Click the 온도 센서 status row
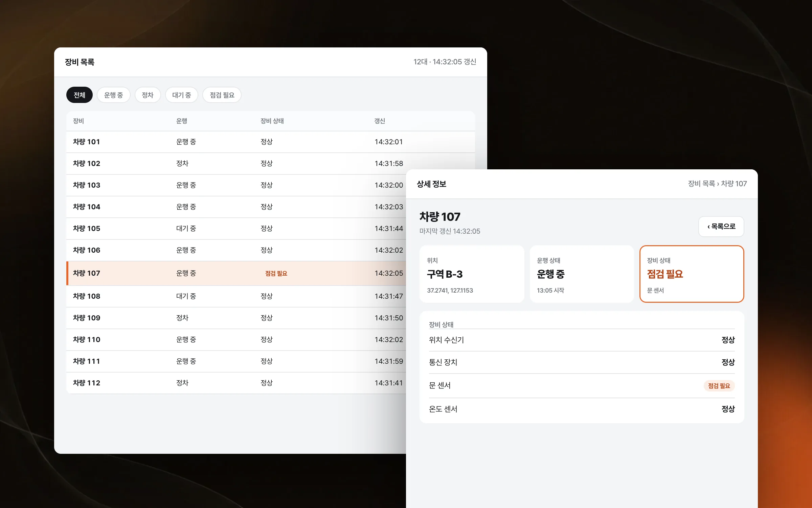812x508 pixels. pyautogui.click(x=582, y=409)
